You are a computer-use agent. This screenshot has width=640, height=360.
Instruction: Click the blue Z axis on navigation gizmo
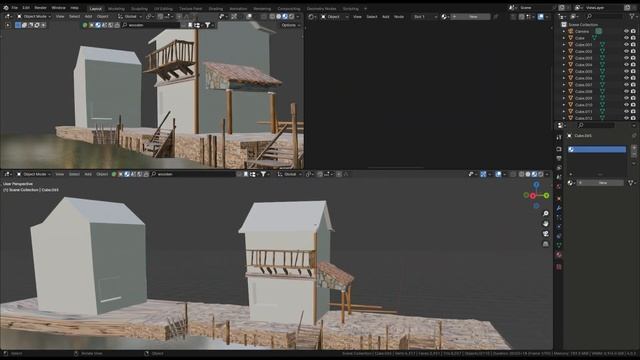point(536,185)
